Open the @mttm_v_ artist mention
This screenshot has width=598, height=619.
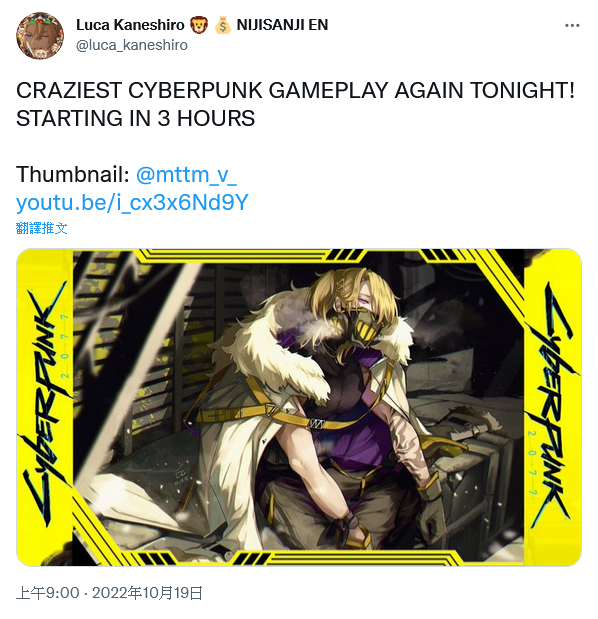pos(186,174)
